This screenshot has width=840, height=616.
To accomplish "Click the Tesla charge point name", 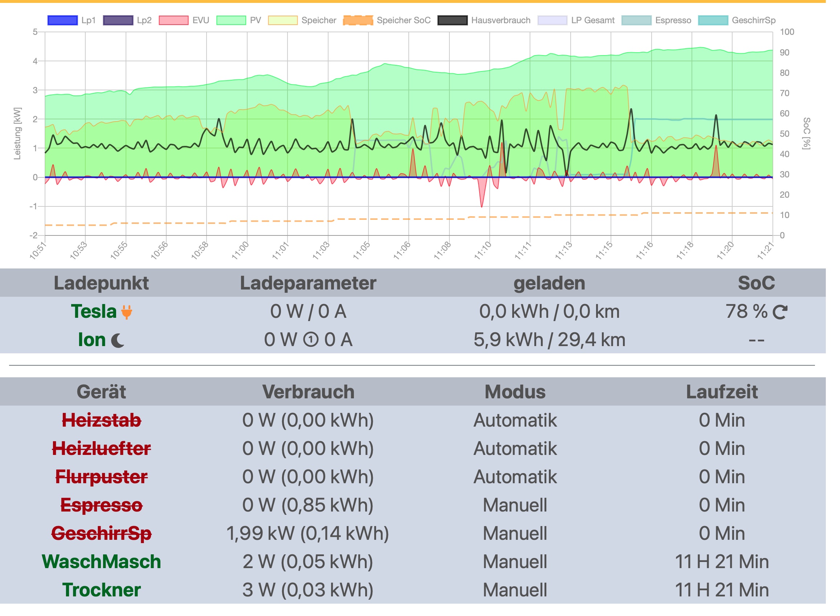I will click(x=94, y=311).
